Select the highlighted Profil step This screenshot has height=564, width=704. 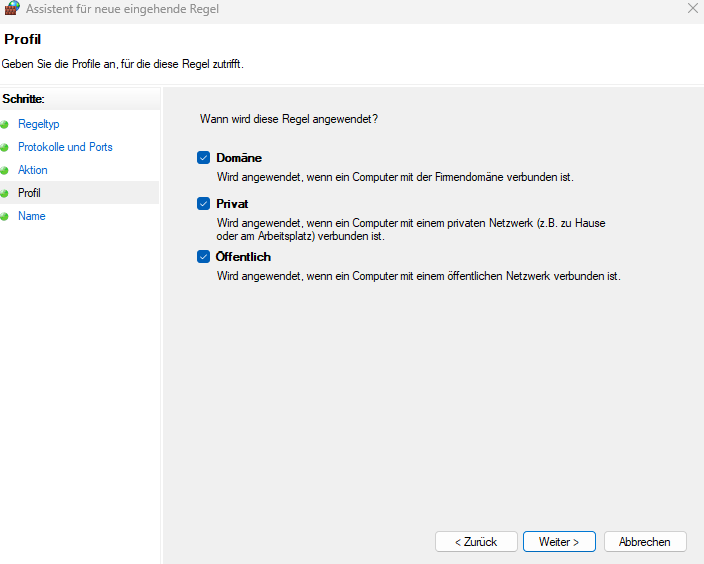pyautogui.click(x=29, y=193)
